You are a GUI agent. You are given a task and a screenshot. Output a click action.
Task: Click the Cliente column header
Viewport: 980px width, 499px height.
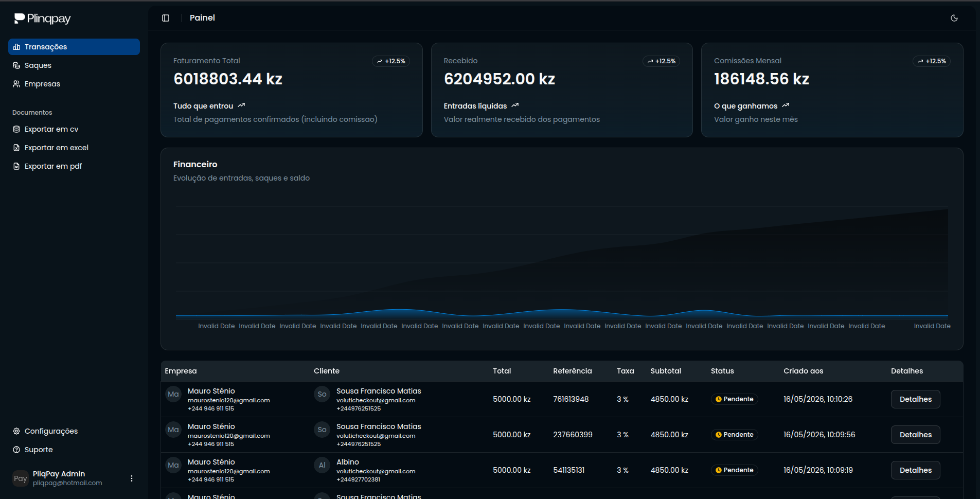click(x=327, y=371)
